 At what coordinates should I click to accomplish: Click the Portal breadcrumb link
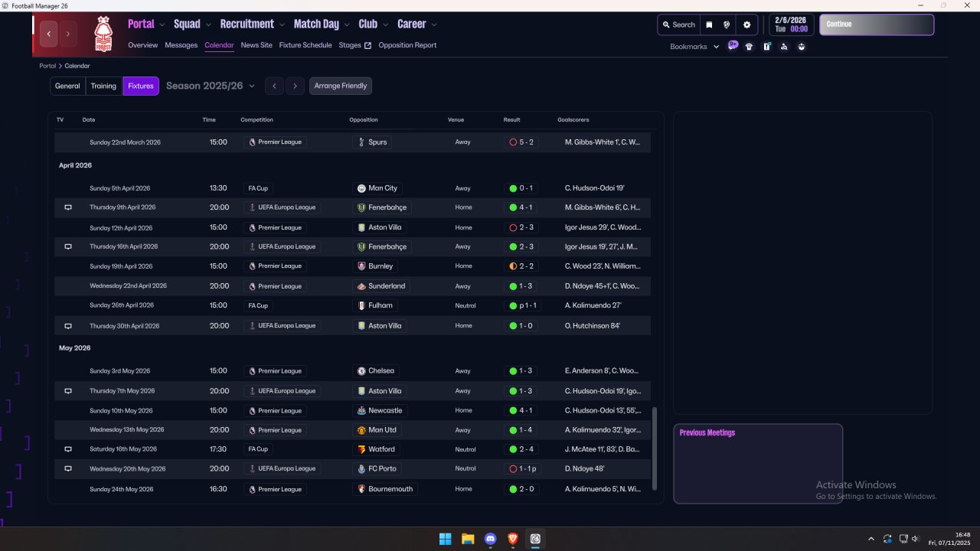[x=47, y=66]
